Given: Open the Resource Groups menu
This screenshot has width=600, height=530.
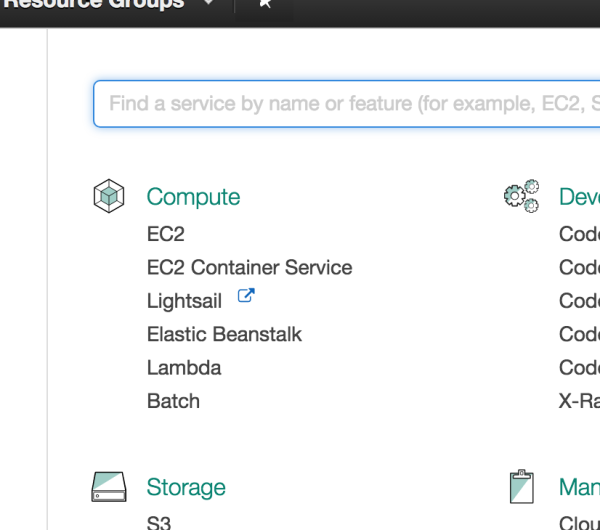Looking at the screenshot, I should pos(95,4).
